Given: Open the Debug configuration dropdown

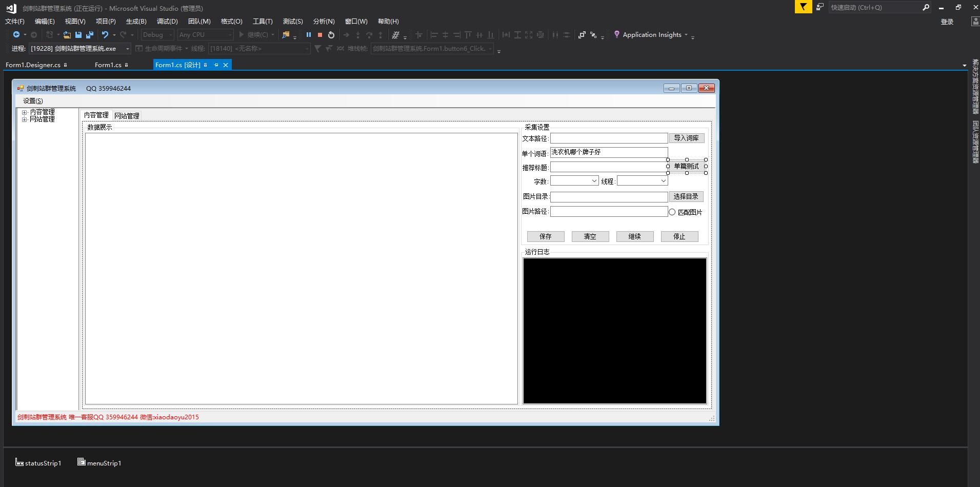Looking at the screenshot, I should [x=157, y=35].
